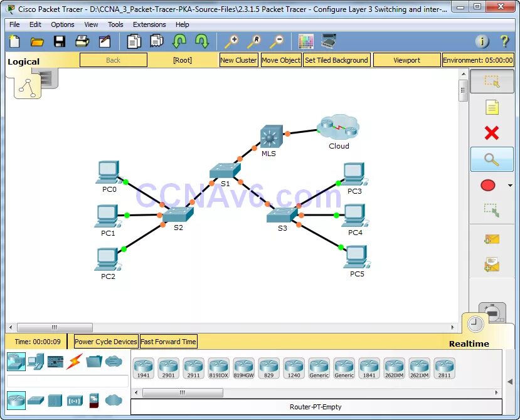The image size is (520, 420).
Task: Click the [Root] button
Action: point(183,60)
